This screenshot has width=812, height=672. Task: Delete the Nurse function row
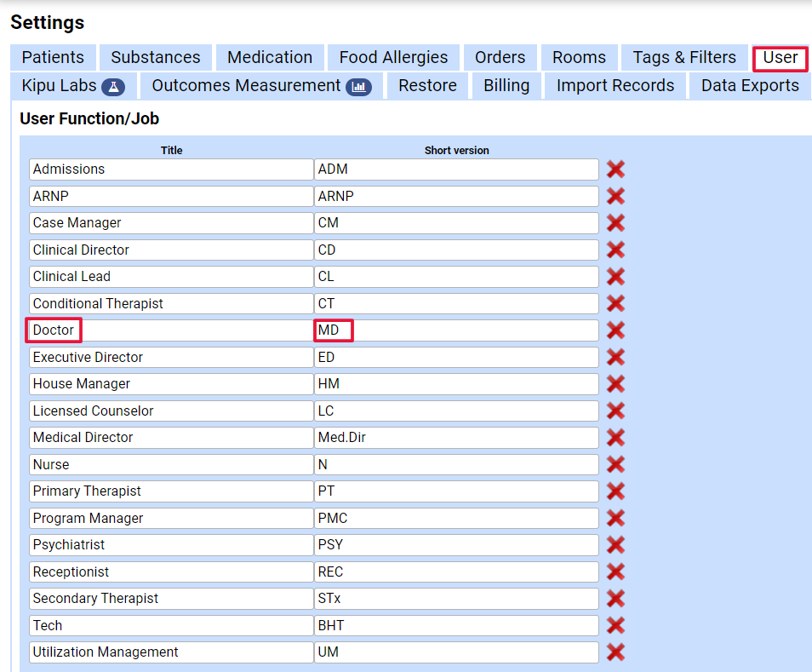[x=615, y=465]
